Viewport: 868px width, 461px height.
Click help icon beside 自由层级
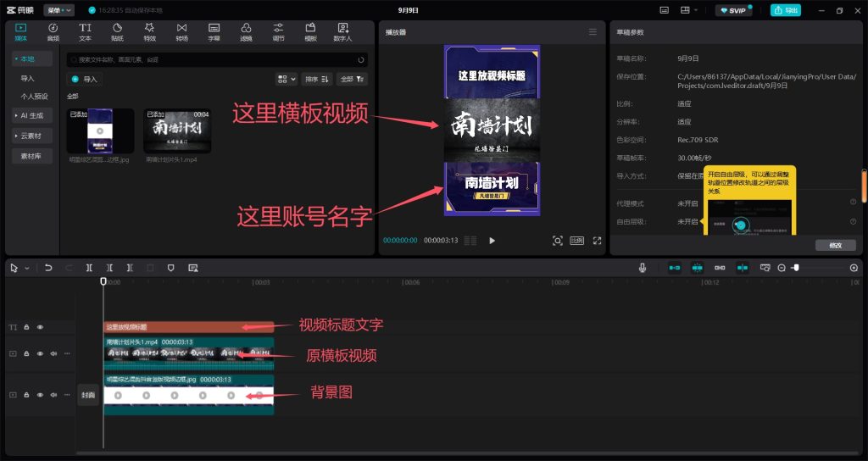pyautogui.click(x=853, y=221)
